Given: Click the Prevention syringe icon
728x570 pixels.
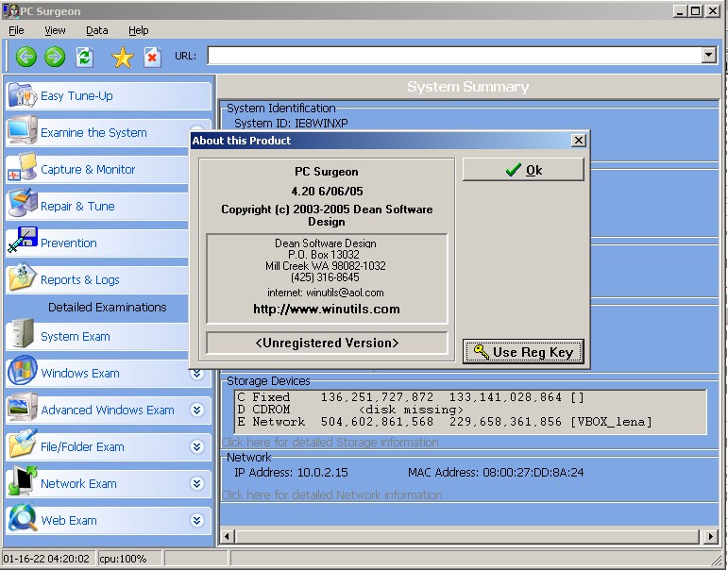Looking at the screenshot, I should click(x=23, y=240).
